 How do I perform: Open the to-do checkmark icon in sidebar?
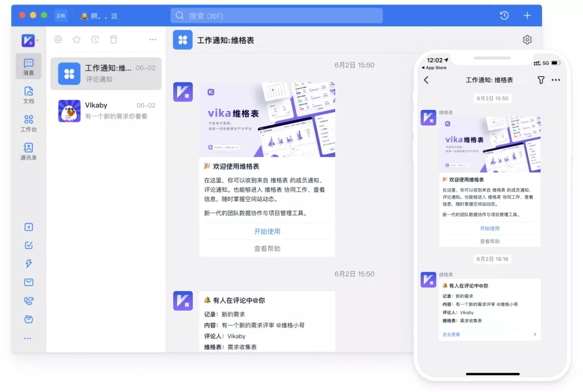[29, 245]
